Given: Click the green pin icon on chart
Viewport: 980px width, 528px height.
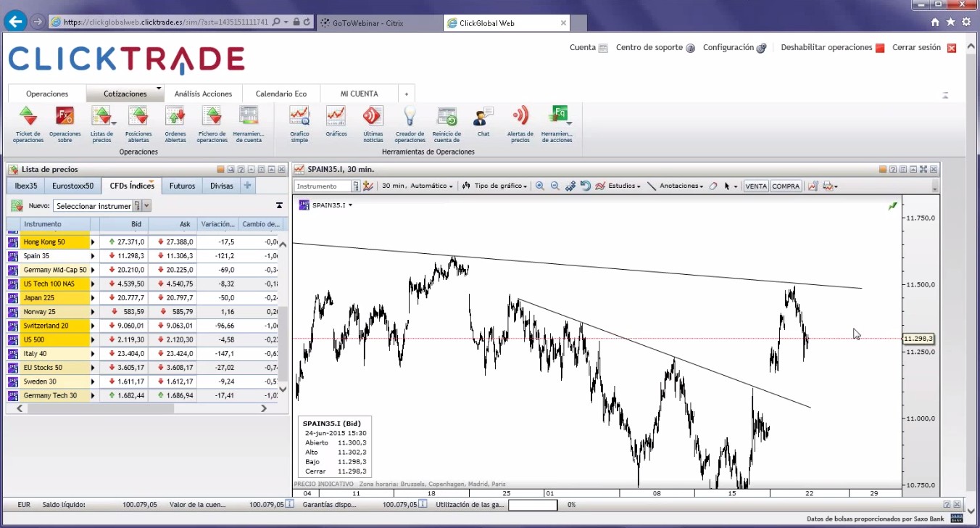Looking at the screenshot, I should [893, 206].
